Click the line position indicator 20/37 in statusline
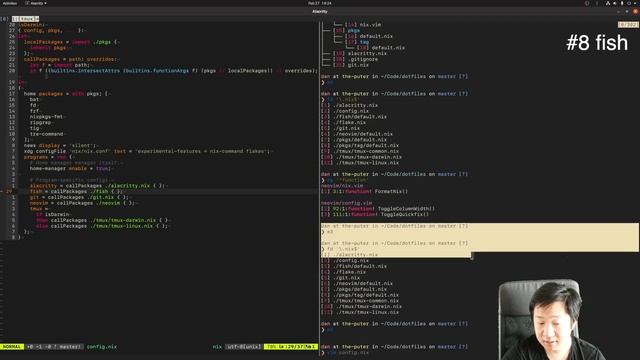 pyautogui.click(x=291, y=347)
